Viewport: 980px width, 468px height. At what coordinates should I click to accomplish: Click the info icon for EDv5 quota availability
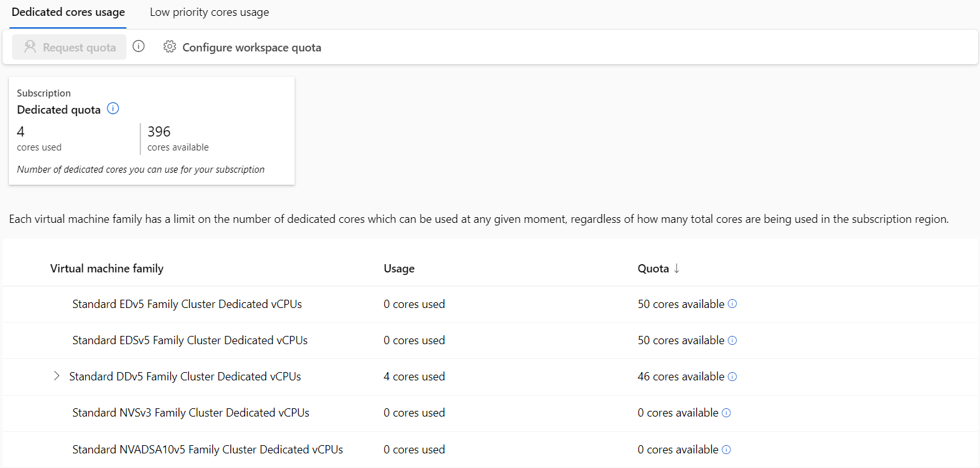coord(732,304)
